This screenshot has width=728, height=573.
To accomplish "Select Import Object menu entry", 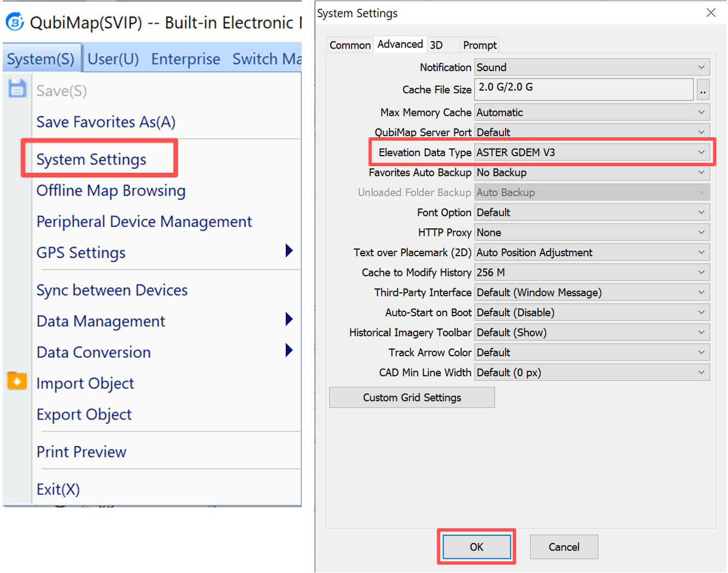I will pyautogui.click(x=85, y=383).
